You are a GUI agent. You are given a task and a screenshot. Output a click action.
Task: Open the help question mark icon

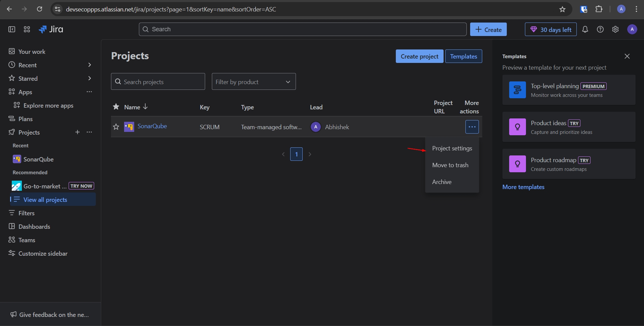click(600, 29)
